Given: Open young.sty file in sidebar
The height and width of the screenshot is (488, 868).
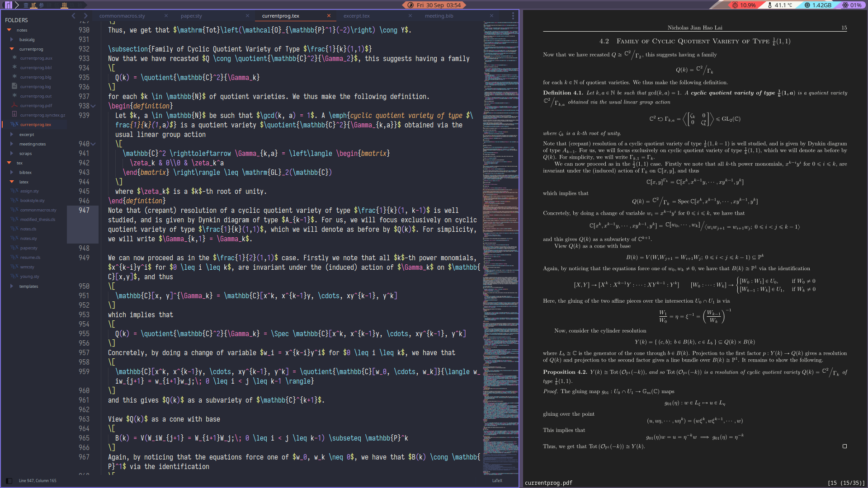Looking at the screenshot, I should pyautogui.click(x=30, y=276).
